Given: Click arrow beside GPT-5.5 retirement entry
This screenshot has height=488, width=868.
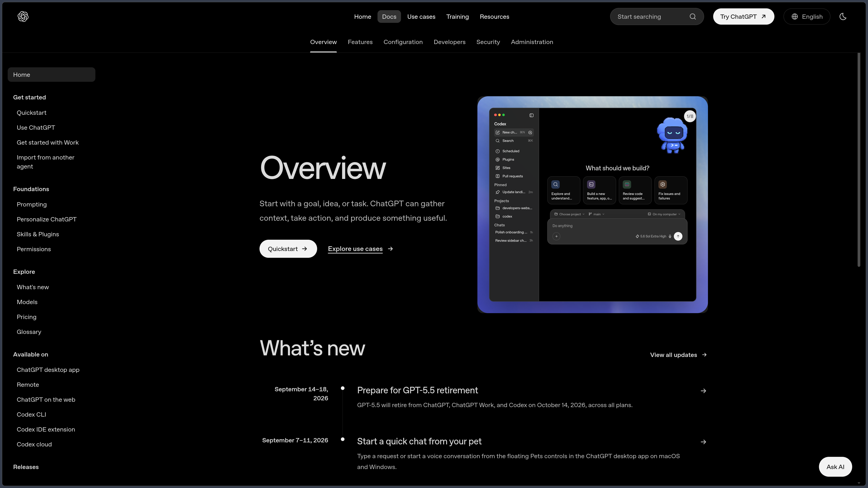Looking at the screenshot, I should 703,391.
